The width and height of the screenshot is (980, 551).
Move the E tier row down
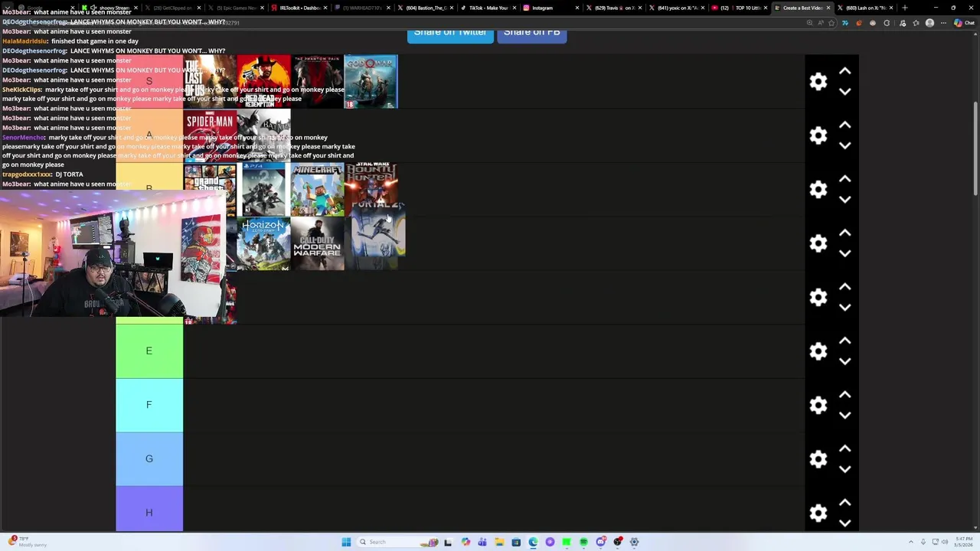[844, 361]
